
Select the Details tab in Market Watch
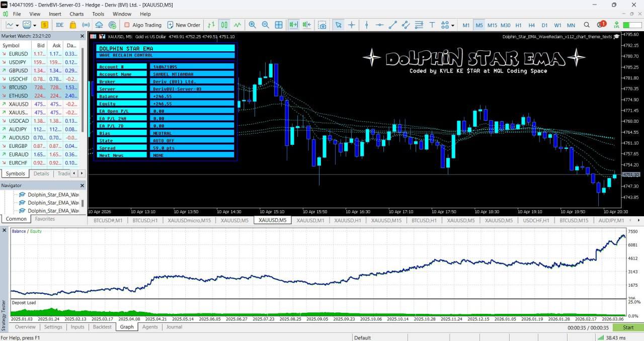(x=41, y=174)
